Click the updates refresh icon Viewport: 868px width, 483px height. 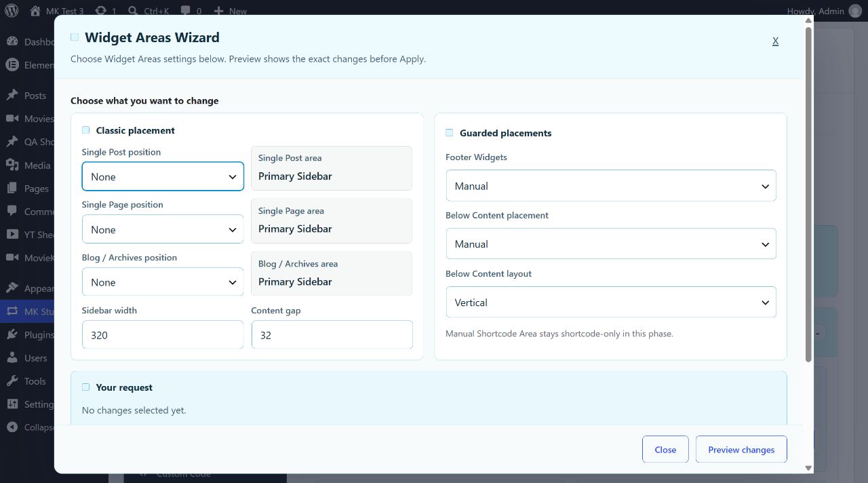(101, 11)
